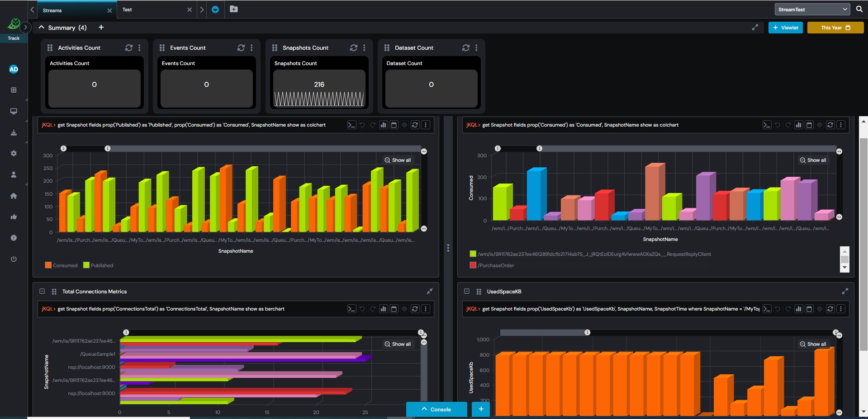The width and height of the screenshot is (868, 419).
Task: Select the Streams tab
Action: 52,10
